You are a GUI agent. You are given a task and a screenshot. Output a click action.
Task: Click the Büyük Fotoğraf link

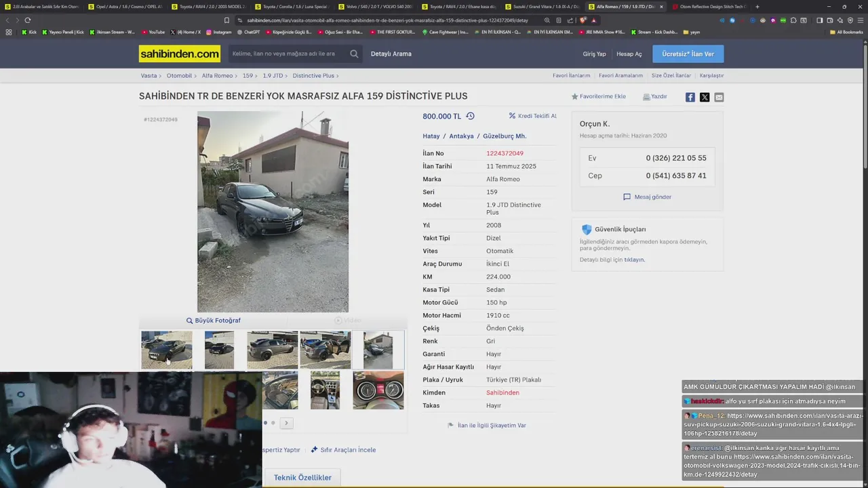214,321
